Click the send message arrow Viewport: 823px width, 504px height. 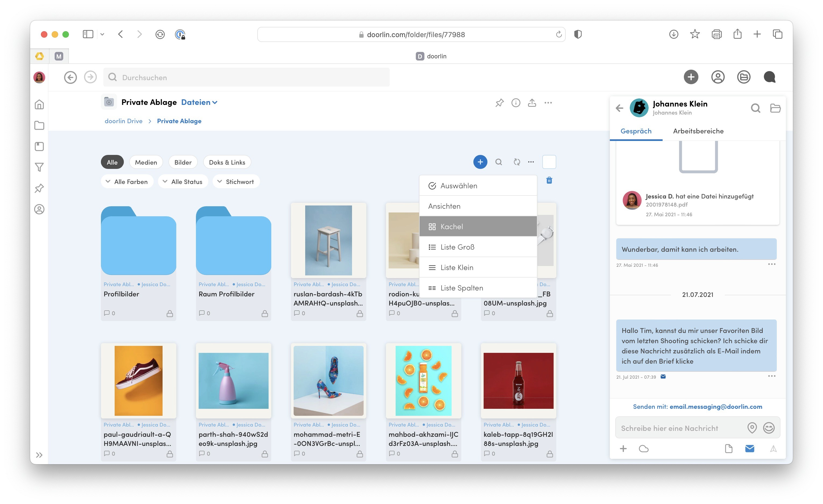(773, 449)
